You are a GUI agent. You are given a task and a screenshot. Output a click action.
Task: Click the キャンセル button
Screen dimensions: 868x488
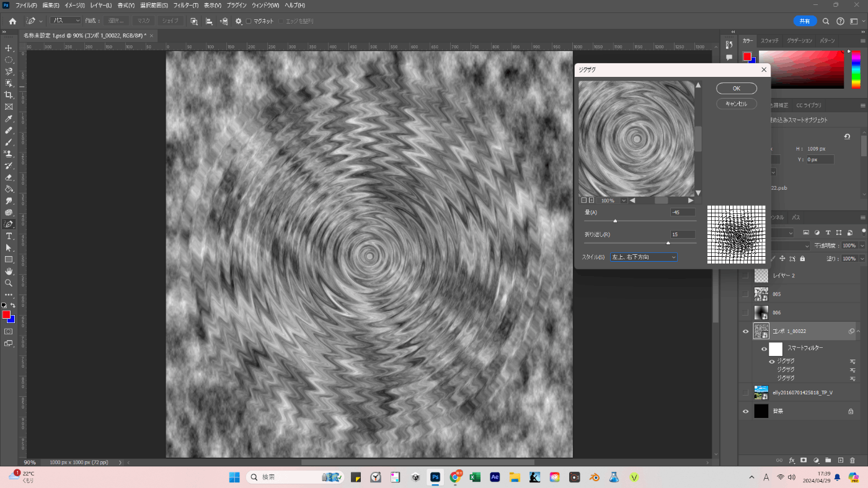[736, 104]
